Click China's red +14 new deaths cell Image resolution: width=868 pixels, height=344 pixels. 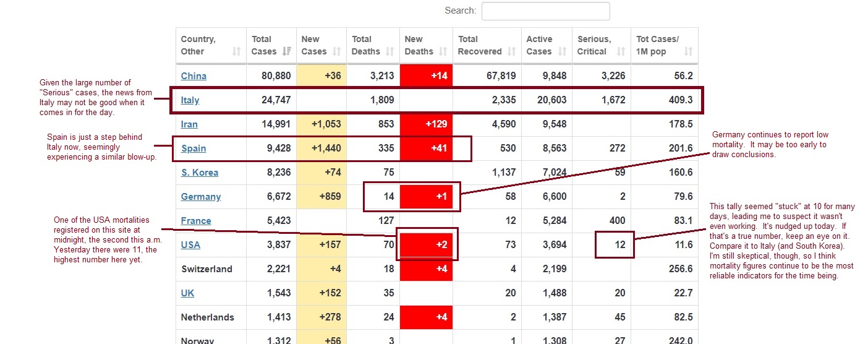click(x=426, y=76)
